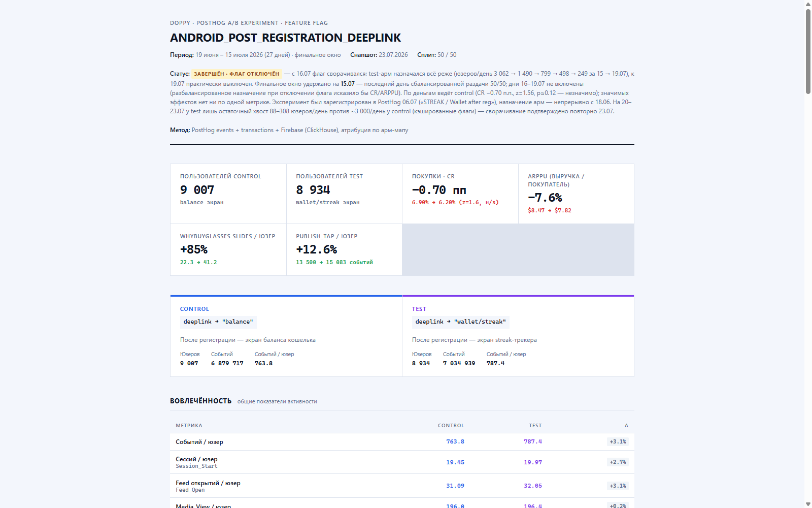Image resolution: width=812 pixels, height=508 pixels.
Task: Click the 31.09 control feed opens value
Action: [x=455, y=486]
